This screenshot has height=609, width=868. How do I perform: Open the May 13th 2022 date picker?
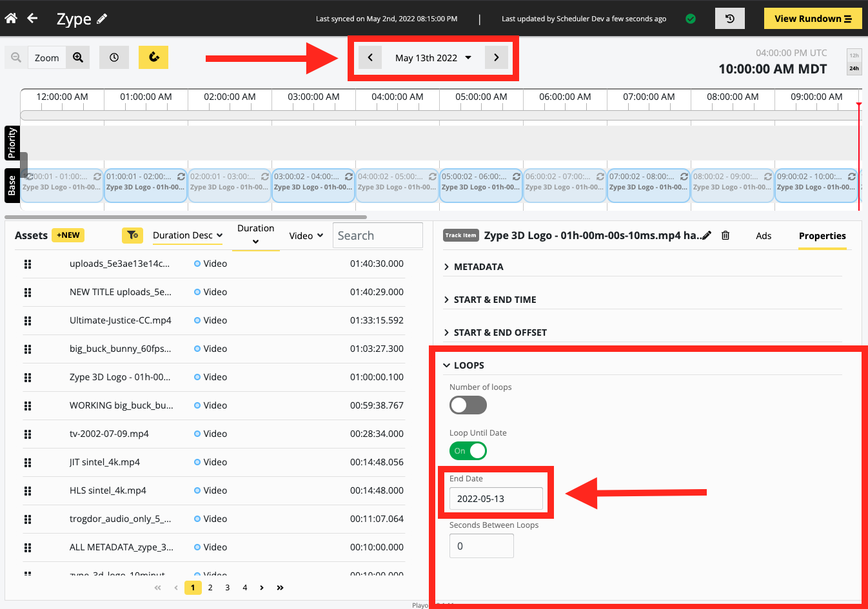[x=433, y=57]
